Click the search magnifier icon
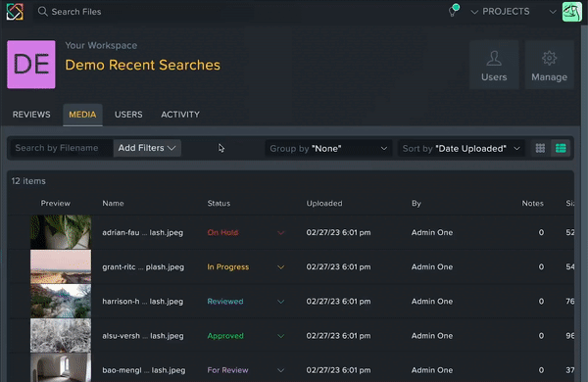This screenshot has width=588, height=382. pyautogui.click(x=43, y=12)
